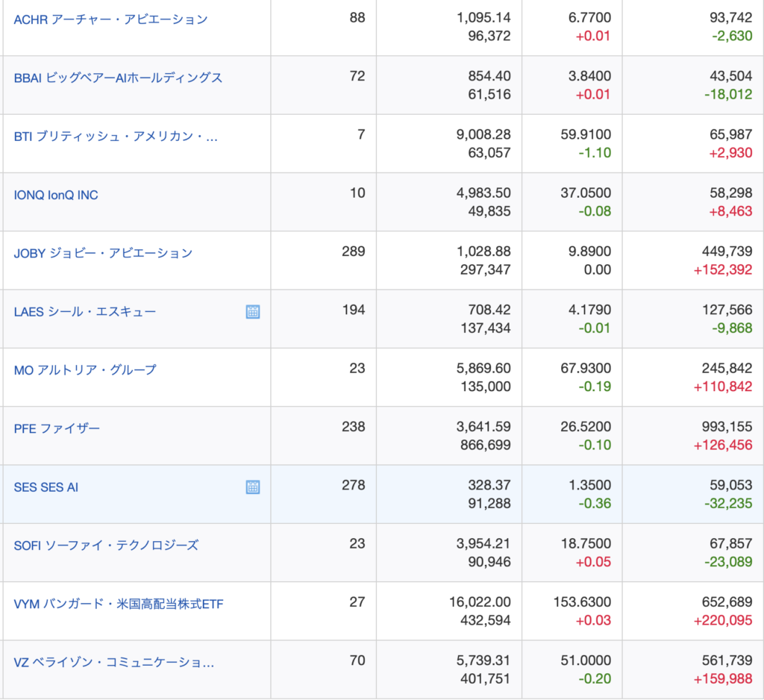Image resolution: width=764 pixels, height=700 pixels.
Task: Open the LAES シール・エスキュー link
Action: (x=85, y=311)
